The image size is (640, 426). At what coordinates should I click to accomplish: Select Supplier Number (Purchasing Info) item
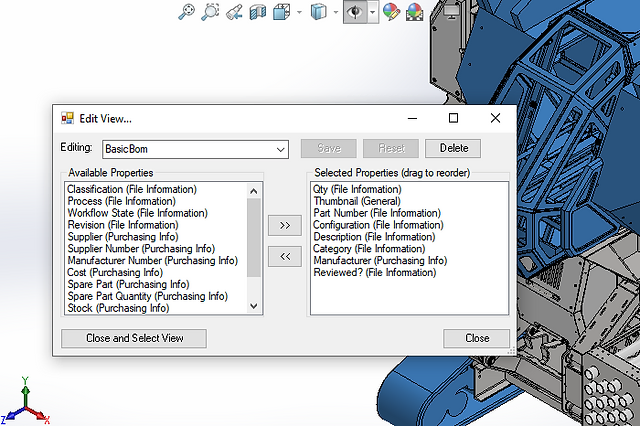141,248
